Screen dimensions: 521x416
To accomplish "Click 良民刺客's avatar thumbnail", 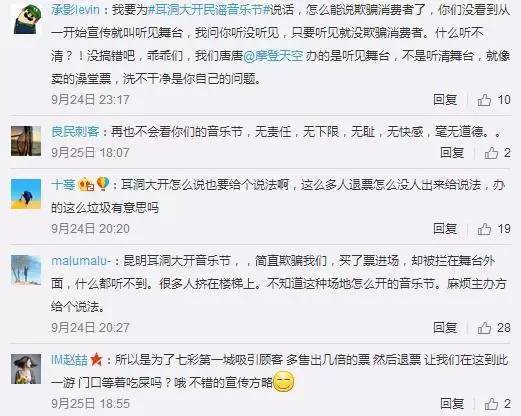I will point(26,141).
